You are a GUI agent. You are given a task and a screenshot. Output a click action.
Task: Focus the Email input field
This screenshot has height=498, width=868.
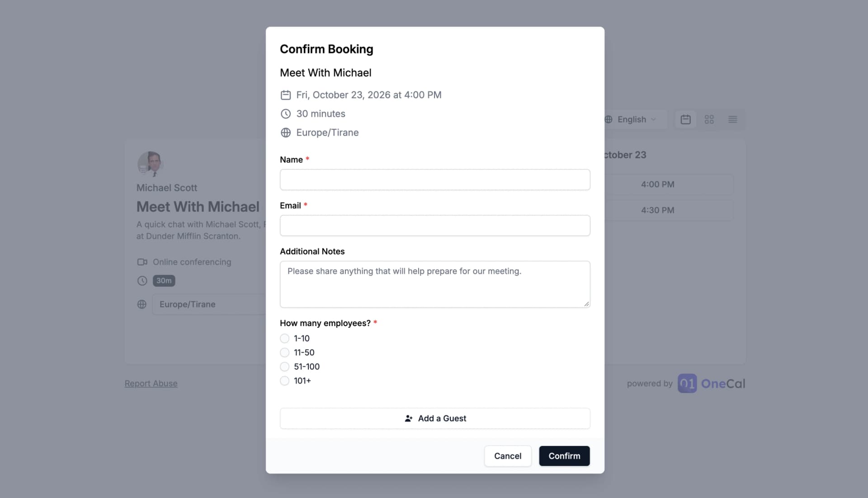coord(435,225)
